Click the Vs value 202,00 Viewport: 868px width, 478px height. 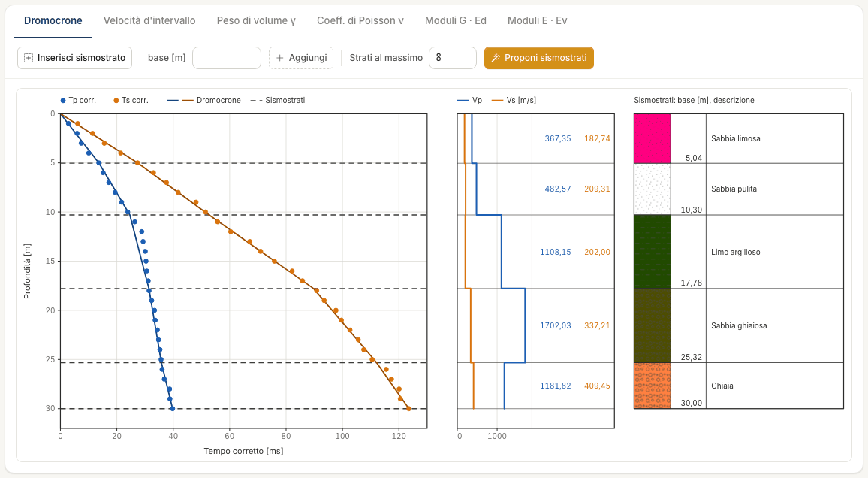597,252
